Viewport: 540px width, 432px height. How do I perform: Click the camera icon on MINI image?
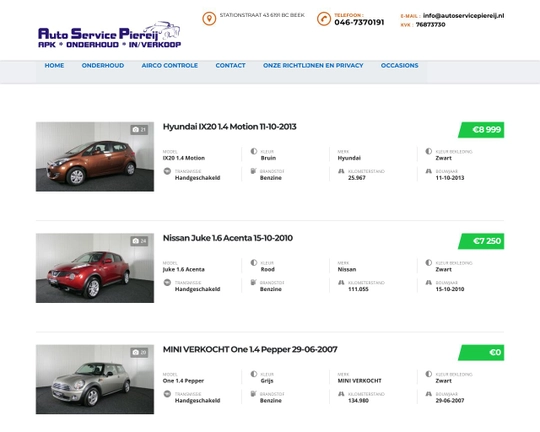tap(136, 352)
